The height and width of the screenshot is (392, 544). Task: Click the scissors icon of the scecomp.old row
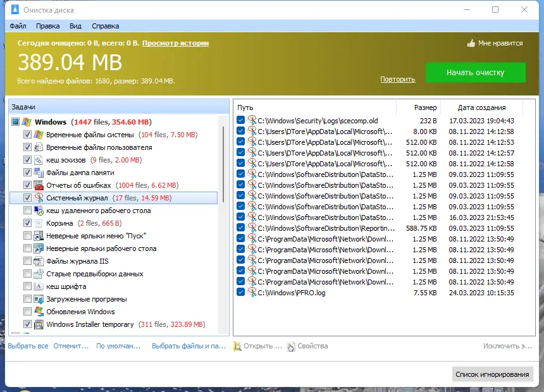(252, 120)
